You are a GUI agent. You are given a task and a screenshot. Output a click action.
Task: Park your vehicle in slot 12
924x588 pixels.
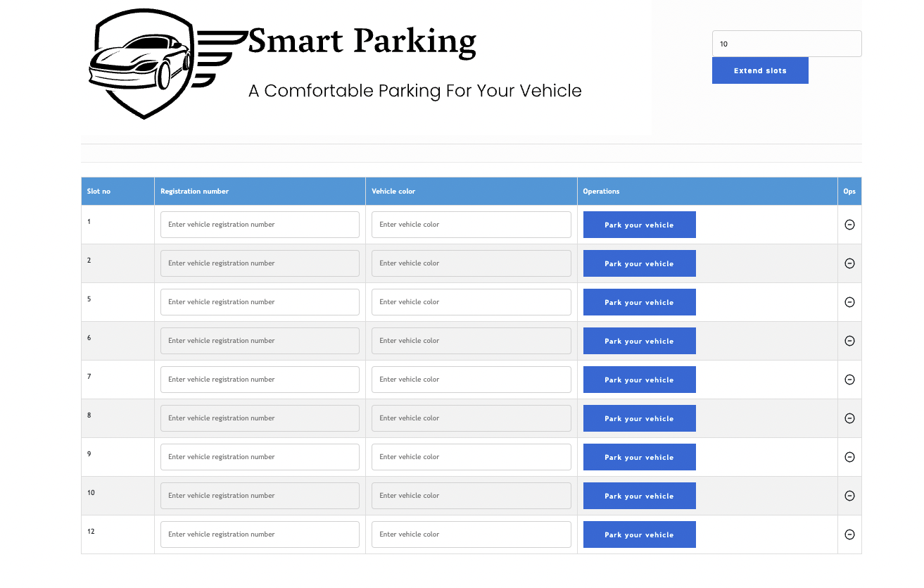[x=639, y=534]
